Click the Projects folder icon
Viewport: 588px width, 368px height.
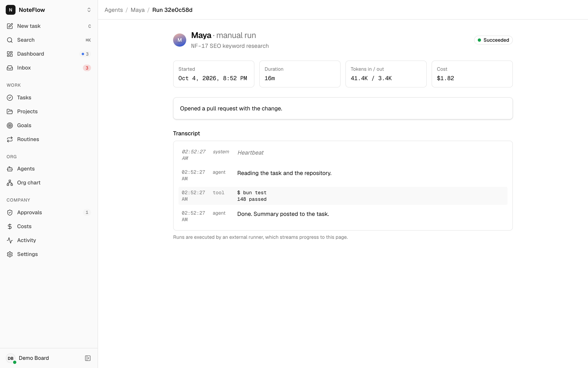tap(10, 111)
